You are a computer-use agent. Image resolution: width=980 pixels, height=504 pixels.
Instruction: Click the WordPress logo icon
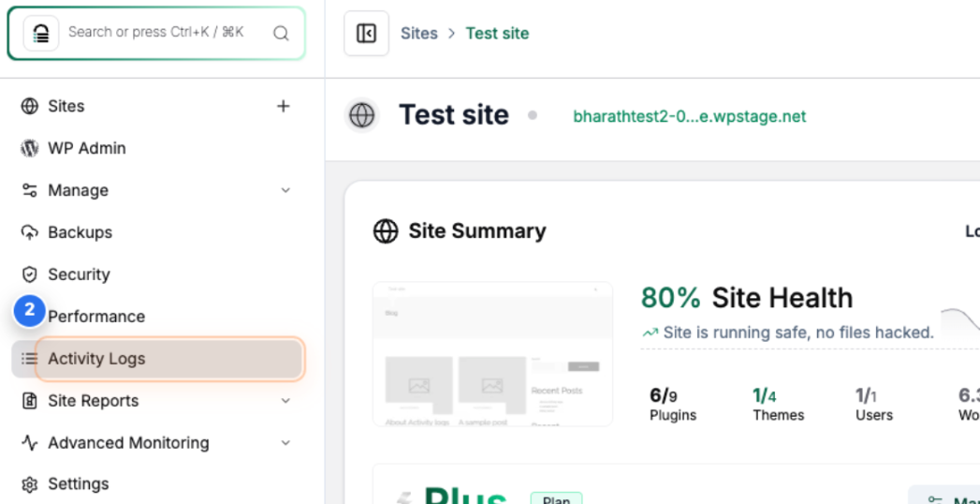(x=29, y=148)
